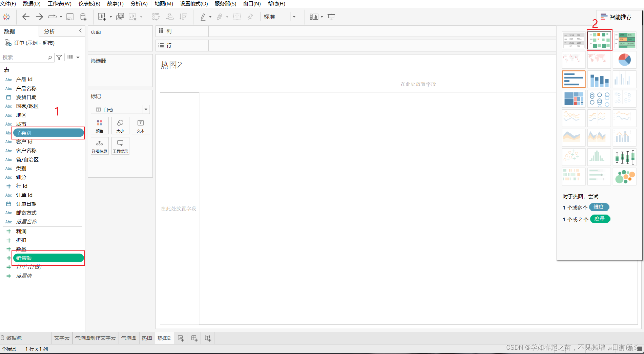The height and width of the screenshot is (354, 644).
Task: Click the 热图2 sheet title
Action: pos(171,65)
